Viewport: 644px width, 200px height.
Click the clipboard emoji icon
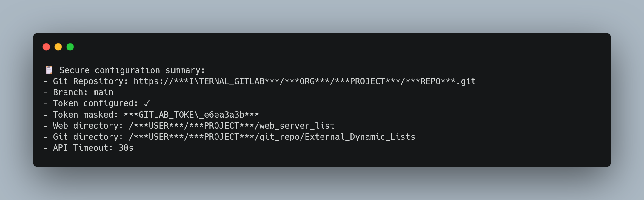tap(49, 70)
